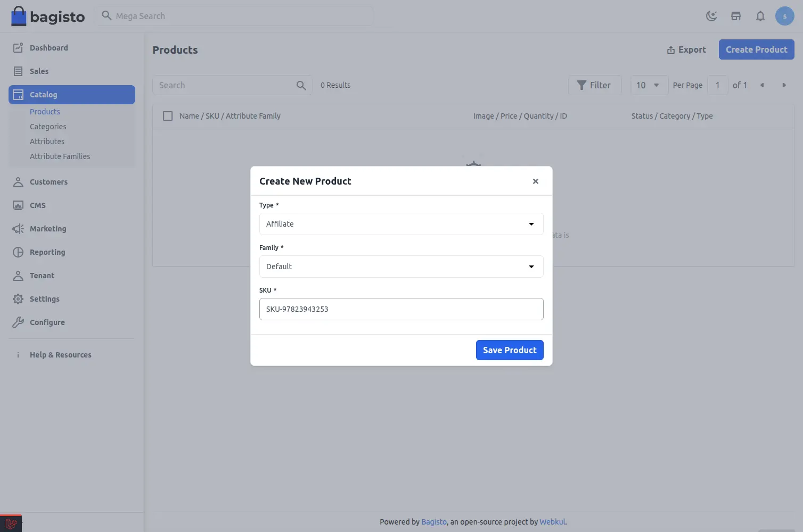Click the Reporting chart icon

pyautogui.click(x=18, y=252)
